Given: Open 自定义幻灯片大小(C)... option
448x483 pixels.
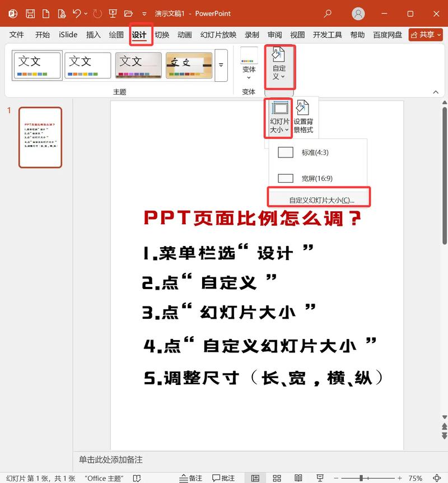Looking at the screenshot, I should 319,199.
